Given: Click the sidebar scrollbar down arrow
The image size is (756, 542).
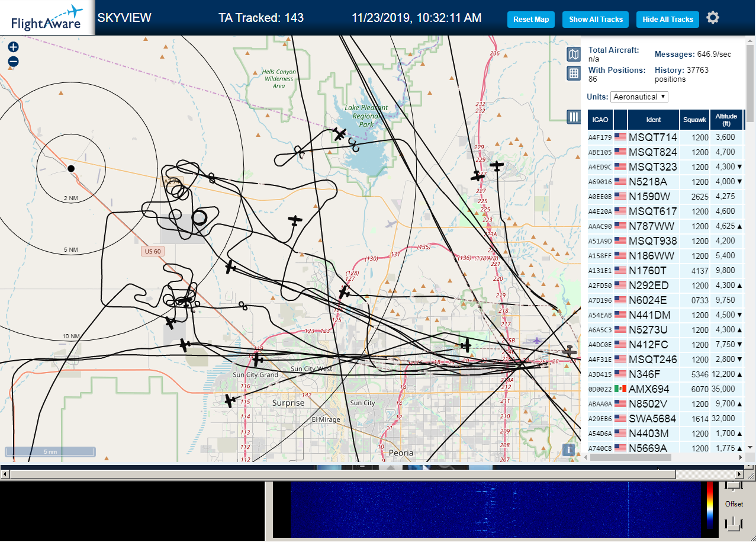Looking at the screenshot, I should [x=750, y=447].
